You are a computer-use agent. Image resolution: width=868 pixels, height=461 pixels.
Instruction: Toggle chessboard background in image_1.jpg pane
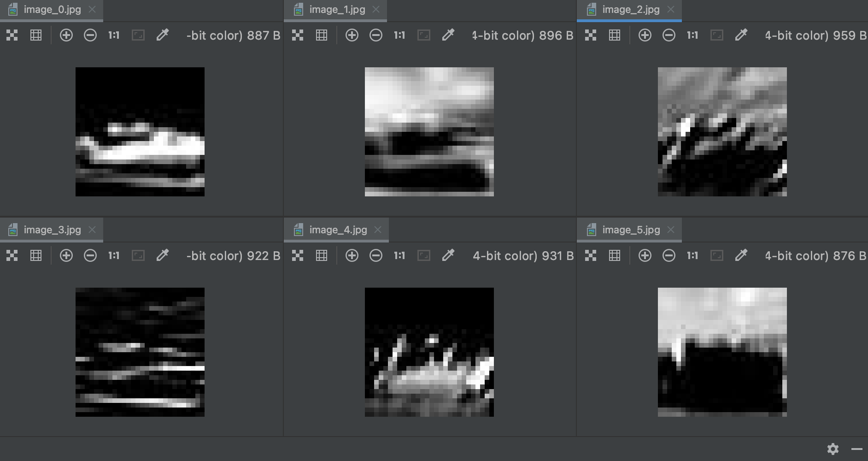click(298, 35)
